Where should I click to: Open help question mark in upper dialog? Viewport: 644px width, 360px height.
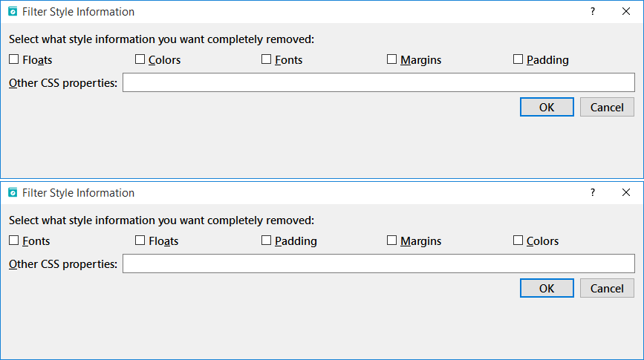tap(593, 12)
